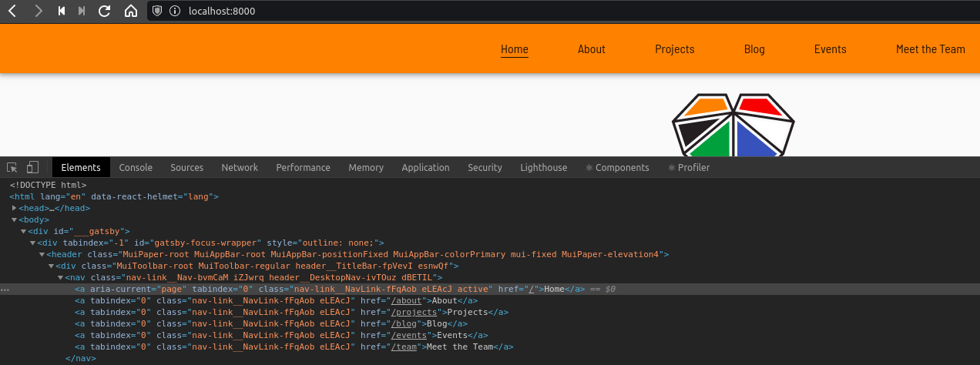Collapse the nav element node
Screen dimensions: 980x365
point(60,277)
